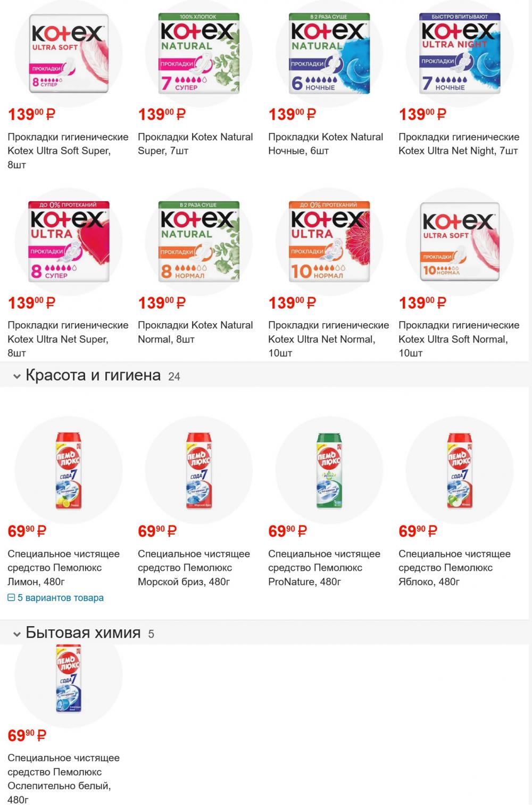Open the Пемолюкс Морской бриз, 480г title link
The image size is (532, 805).
(194, 568)
